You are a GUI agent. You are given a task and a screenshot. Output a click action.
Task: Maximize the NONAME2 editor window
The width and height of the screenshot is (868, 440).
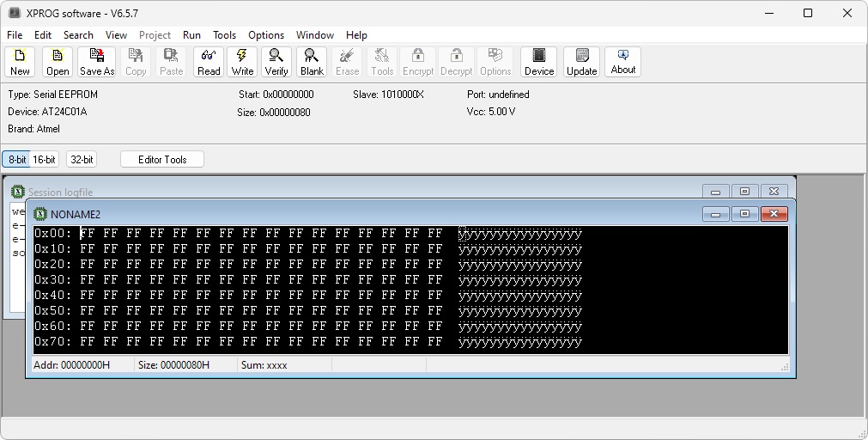744,214
